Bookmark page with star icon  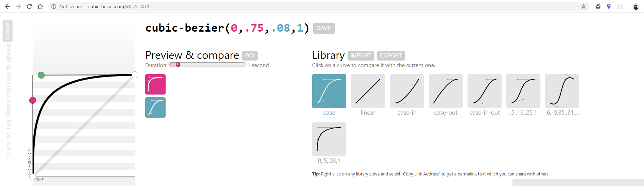(584, 6)
